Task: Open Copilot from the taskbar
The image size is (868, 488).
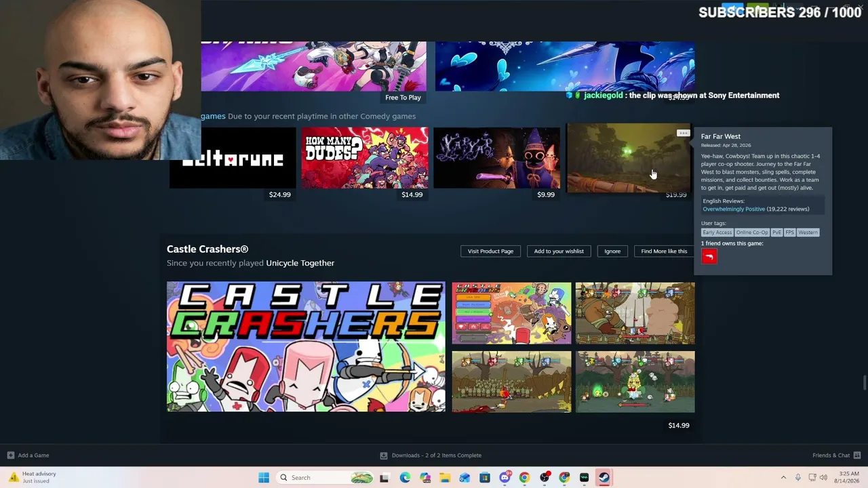Action: click(425, 477)
